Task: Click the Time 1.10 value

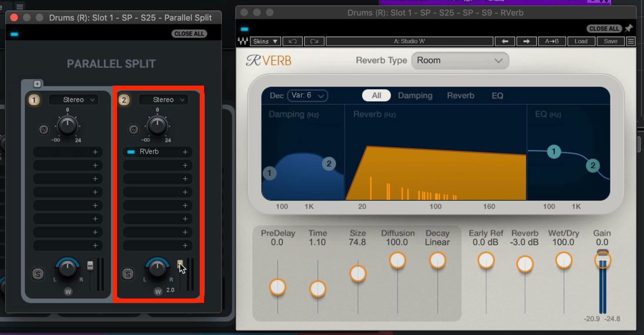Action: (317, 242)
